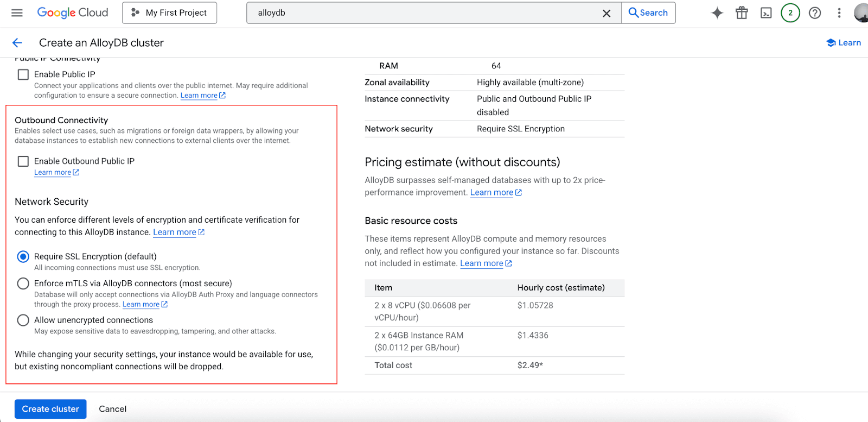Open the notifications badge showing 2
868x422 pixels.
pos(790,13)
